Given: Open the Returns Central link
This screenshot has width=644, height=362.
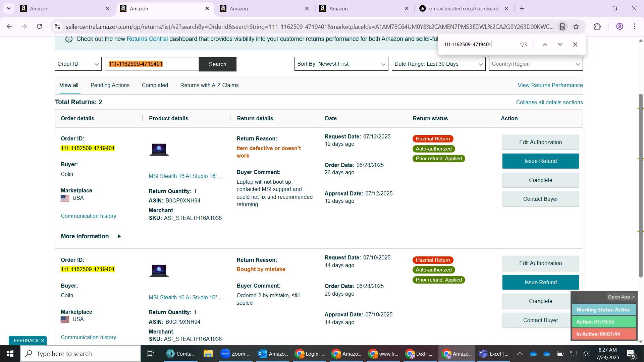Looking at the screenshot, I should (147, 39).
